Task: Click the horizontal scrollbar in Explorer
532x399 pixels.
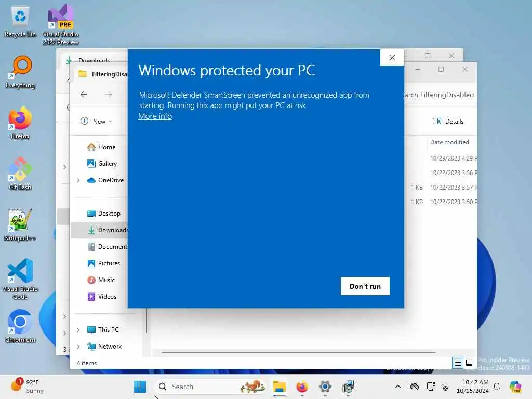Action: [x=298, y=353]
